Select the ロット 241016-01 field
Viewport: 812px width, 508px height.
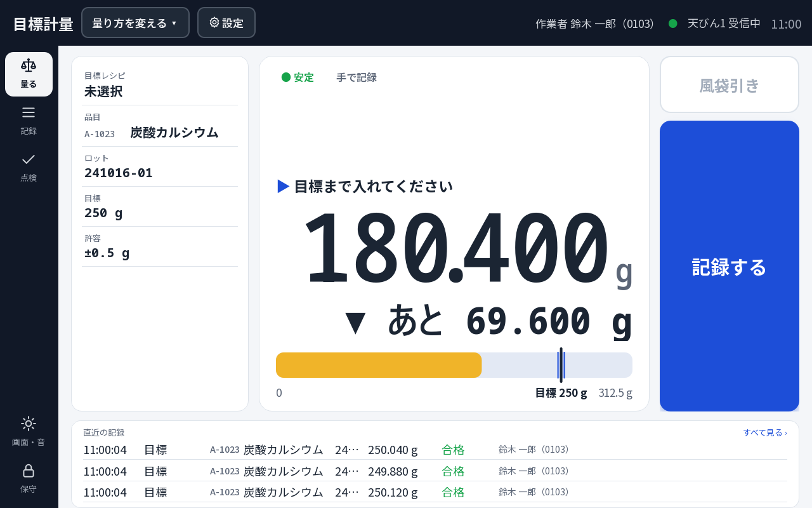[x=160, y=166]
